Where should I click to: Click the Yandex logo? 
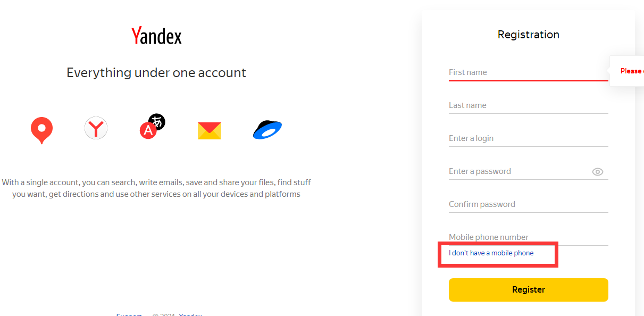pyautogui.click(x=156, y=36)
